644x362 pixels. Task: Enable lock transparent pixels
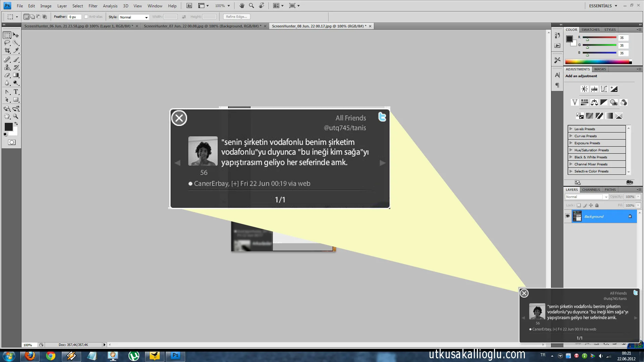pos(579,205)
